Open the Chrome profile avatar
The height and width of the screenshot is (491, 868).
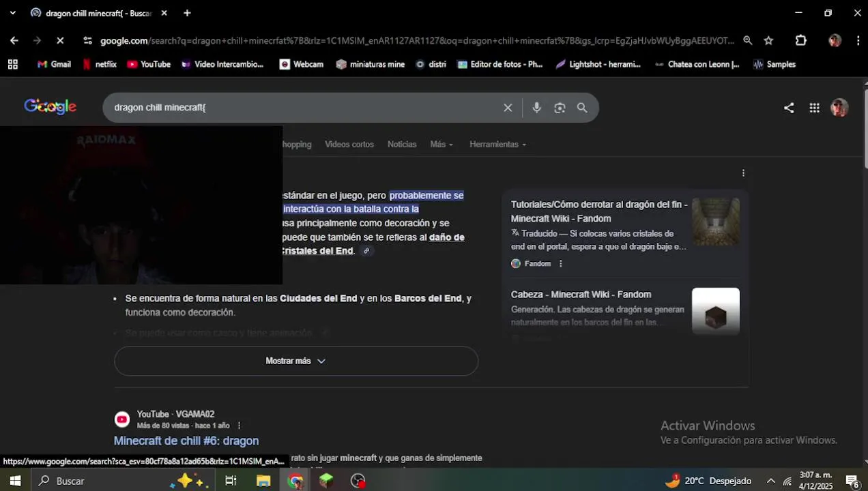click(x=835, y=41)
